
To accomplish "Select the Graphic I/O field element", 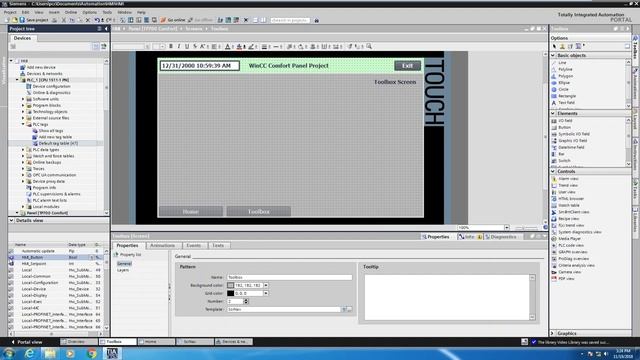I will [572, 140].
